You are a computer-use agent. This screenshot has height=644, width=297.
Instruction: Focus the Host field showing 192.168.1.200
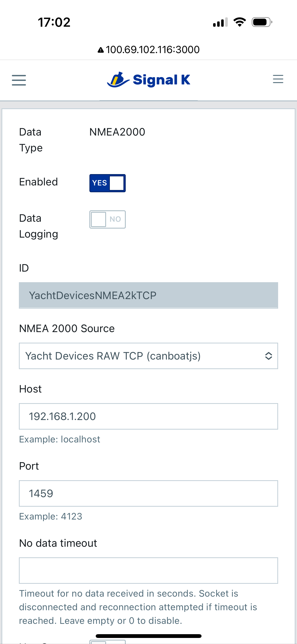148,416
